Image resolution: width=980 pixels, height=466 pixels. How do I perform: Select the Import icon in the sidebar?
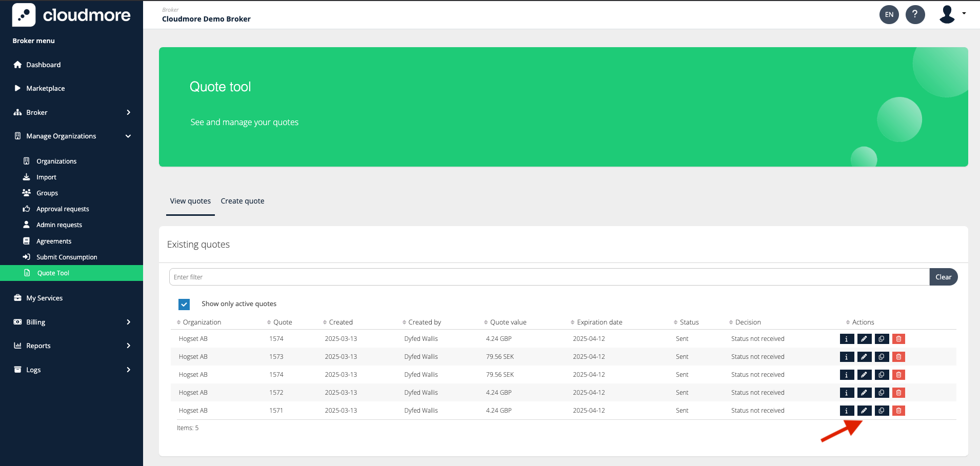26,176
